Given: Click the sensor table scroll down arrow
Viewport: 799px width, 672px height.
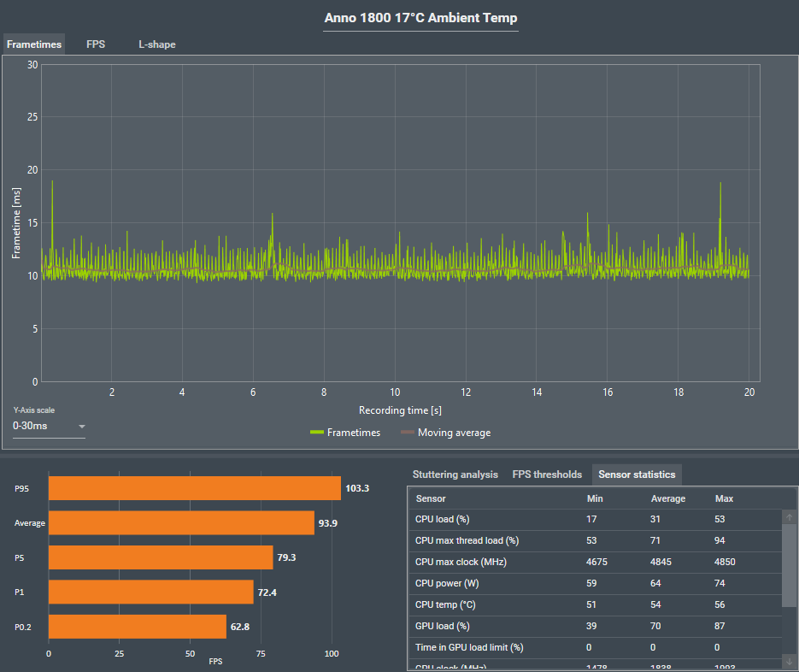Looking at the screenshot, I should pos(789,661).
